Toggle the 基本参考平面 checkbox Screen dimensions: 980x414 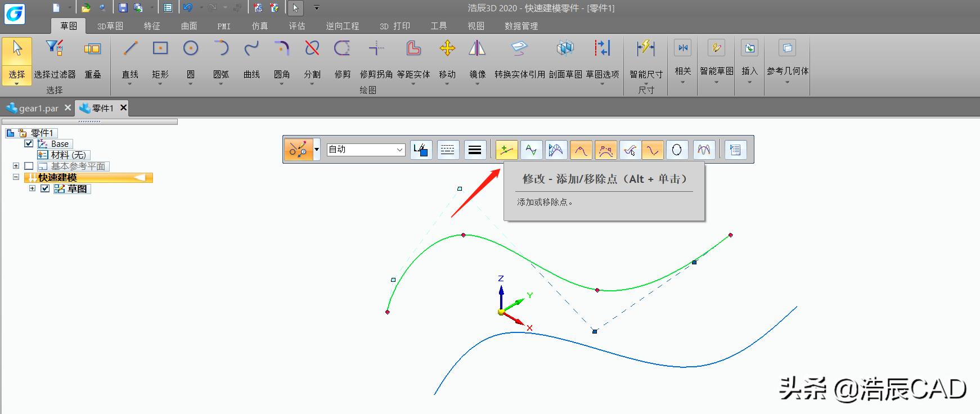pos(29,166)
